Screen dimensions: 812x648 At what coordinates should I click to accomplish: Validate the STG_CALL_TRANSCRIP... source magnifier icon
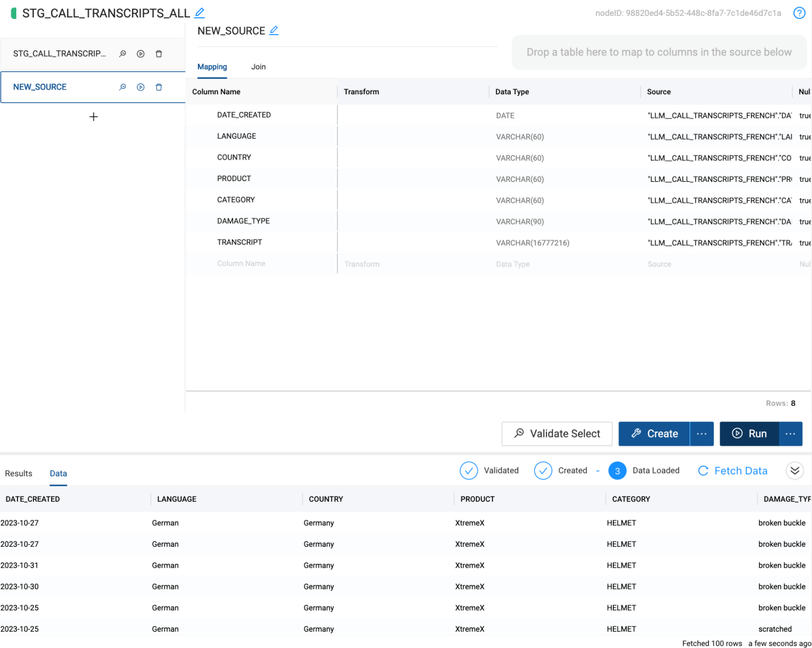coord(122,54)
